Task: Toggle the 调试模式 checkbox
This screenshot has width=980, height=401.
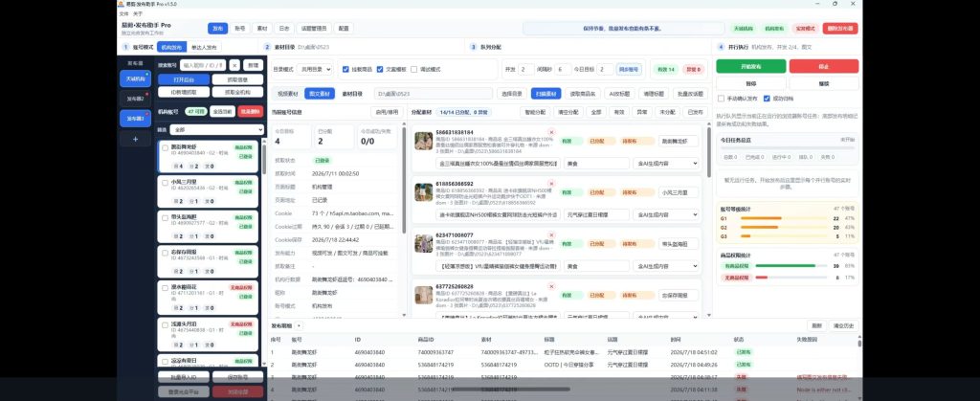Action: click(x=415, y=69)
